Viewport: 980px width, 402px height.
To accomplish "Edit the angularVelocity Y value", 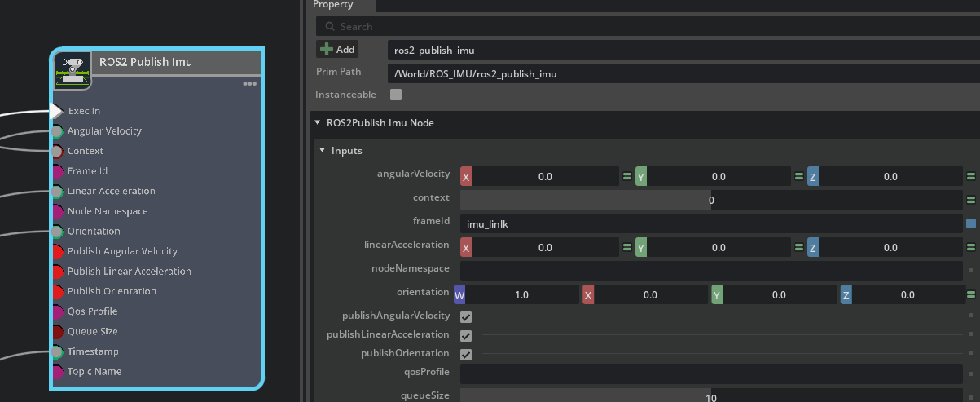I will coord(719,176).
